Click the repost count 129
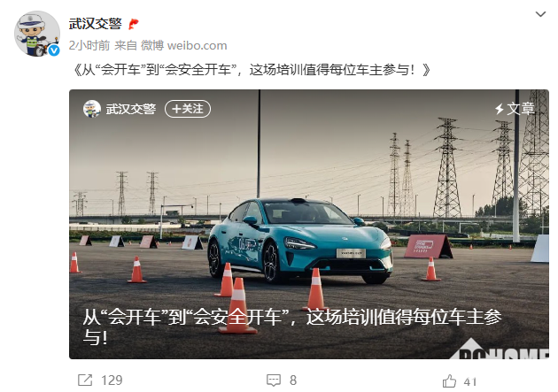558x392 pixels. tap(112, 380)
